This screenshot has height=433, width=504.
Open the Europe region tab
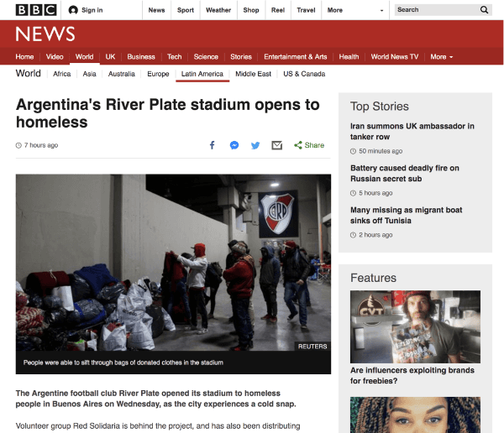click(x=158, y=74)
